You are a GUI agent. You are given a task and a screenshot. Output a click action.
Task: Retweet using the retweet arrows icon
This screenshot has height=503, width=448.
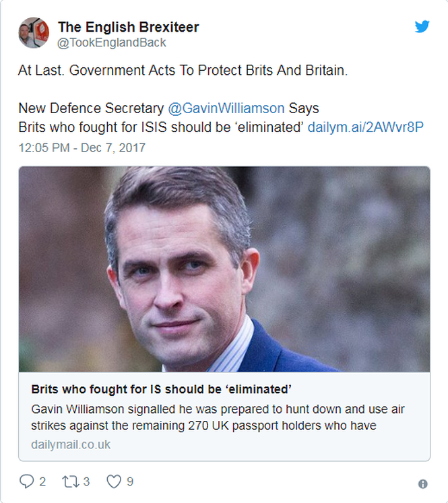point(70,481)
